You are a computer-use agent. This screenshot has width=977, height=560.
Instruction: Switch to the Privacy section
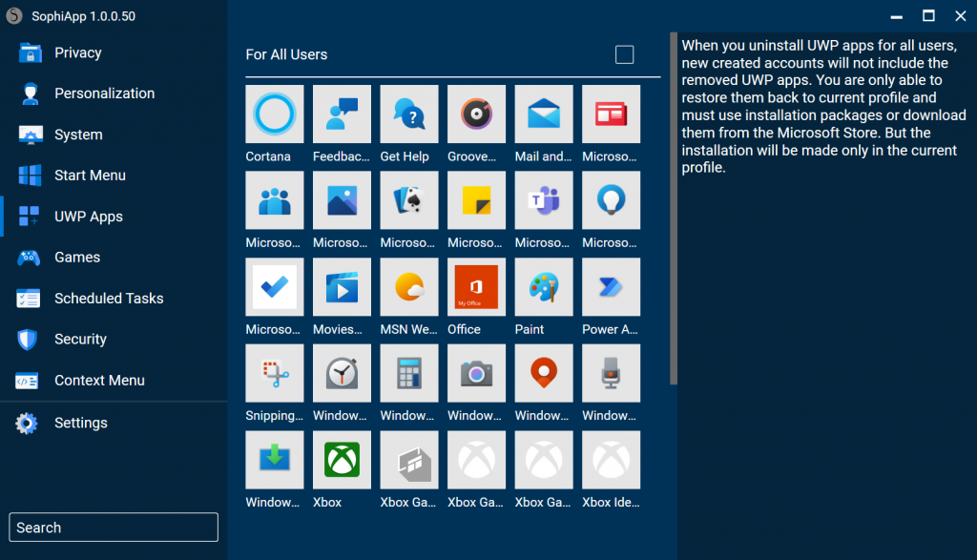[78, 52]
